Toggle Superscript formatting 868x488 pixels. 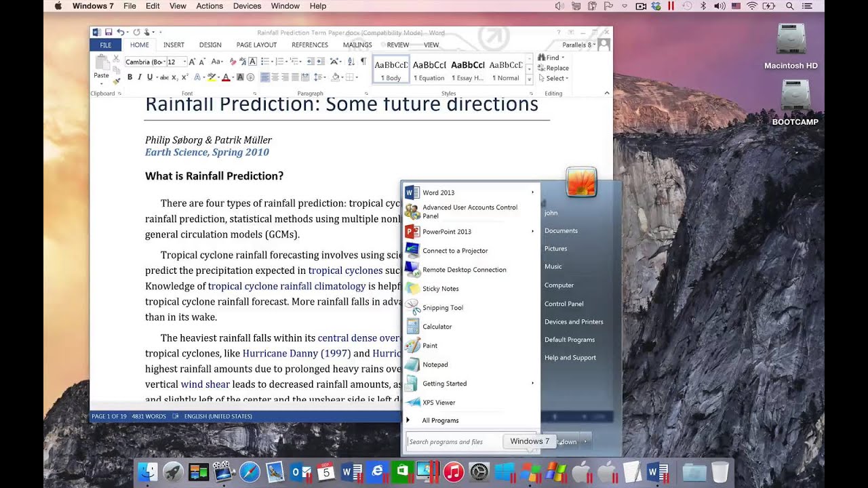[x=184, y=77]
